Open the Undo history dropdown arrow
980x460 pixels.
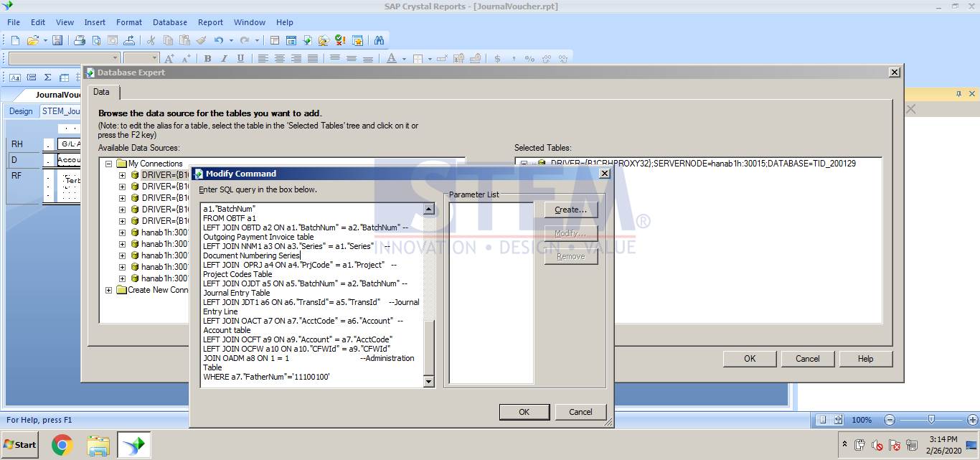pyautogui.click(x=231, y=40)
